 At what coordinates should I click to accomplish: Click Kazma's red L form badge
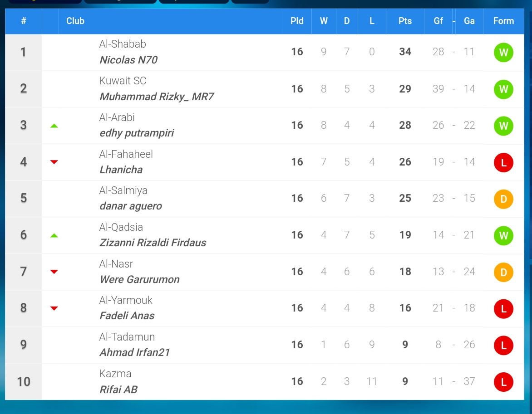[x=503, y=382]
